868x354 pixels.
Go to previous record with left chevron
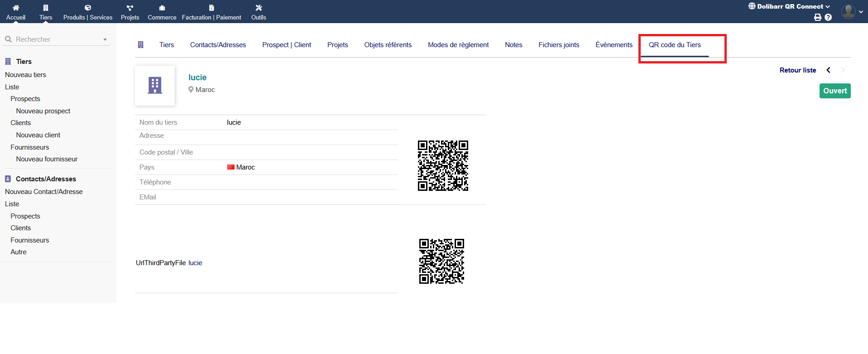[x=828, y=70]
